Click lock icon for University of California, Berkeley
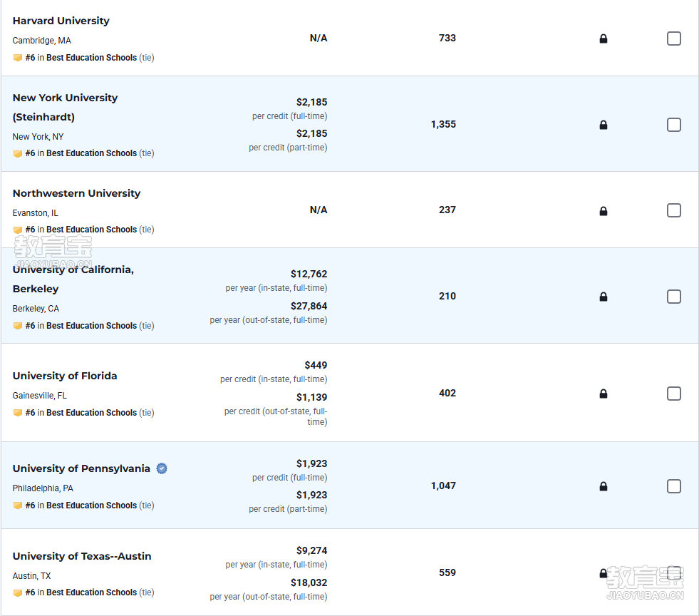Viewport: 699px width, 616px height. (603, 297)
